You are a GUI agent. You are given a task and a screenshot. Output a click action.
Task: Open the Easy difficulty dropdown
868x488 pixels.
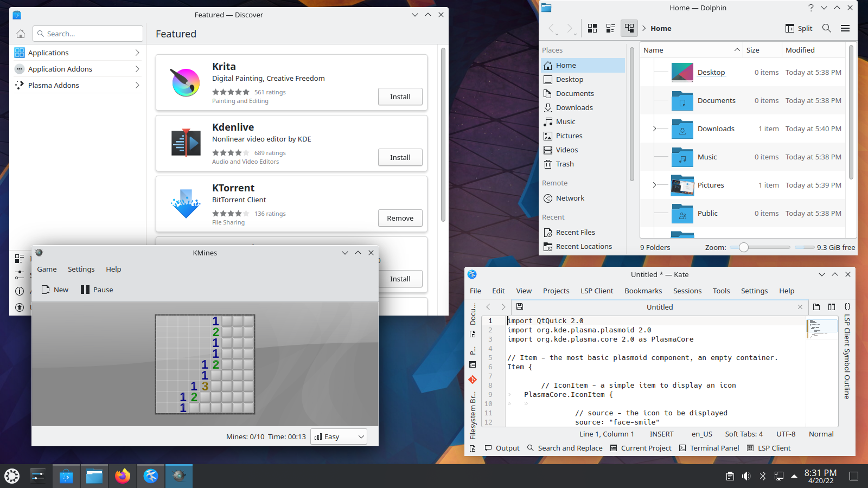point(339,436)
